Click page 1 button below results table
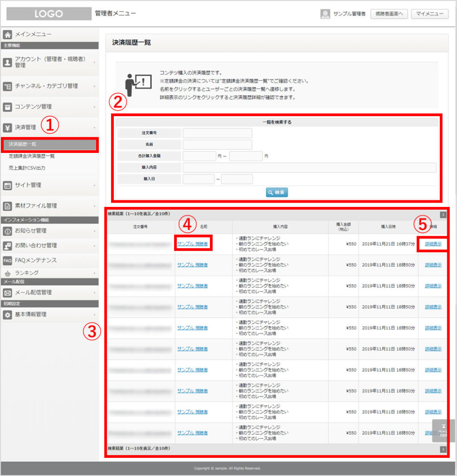The width and height of the screenshot is (457, 476). click(443, 450)
